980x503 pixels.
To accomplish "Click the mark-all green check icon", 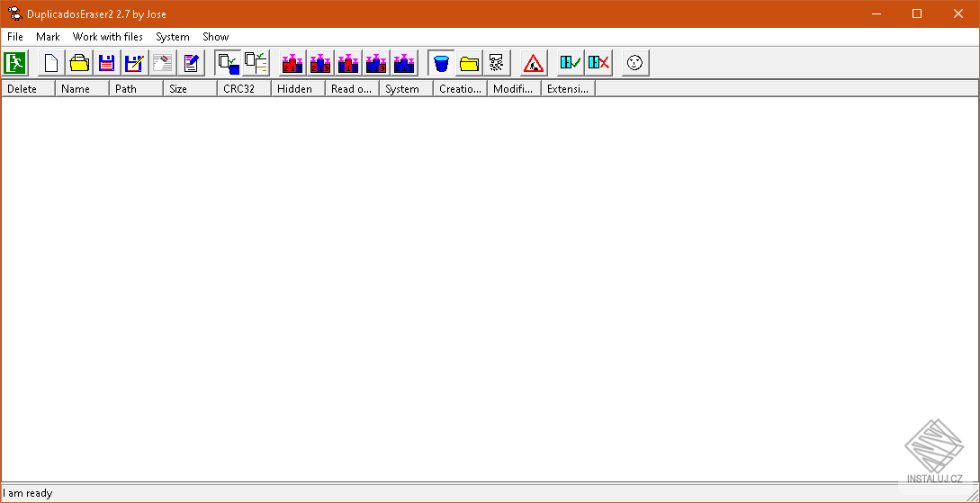I will (571, 63).
